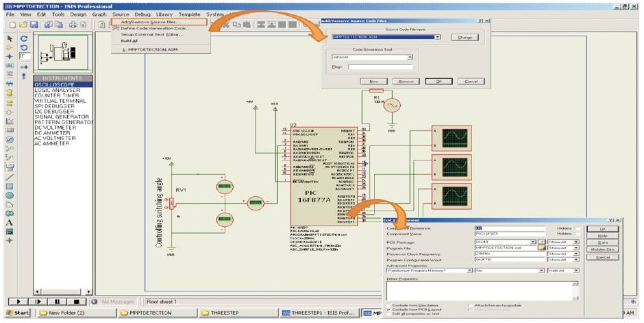Screen dimensions: 644x323
Task: Open a design with the folder icon
Action: (x=23, y=25)
